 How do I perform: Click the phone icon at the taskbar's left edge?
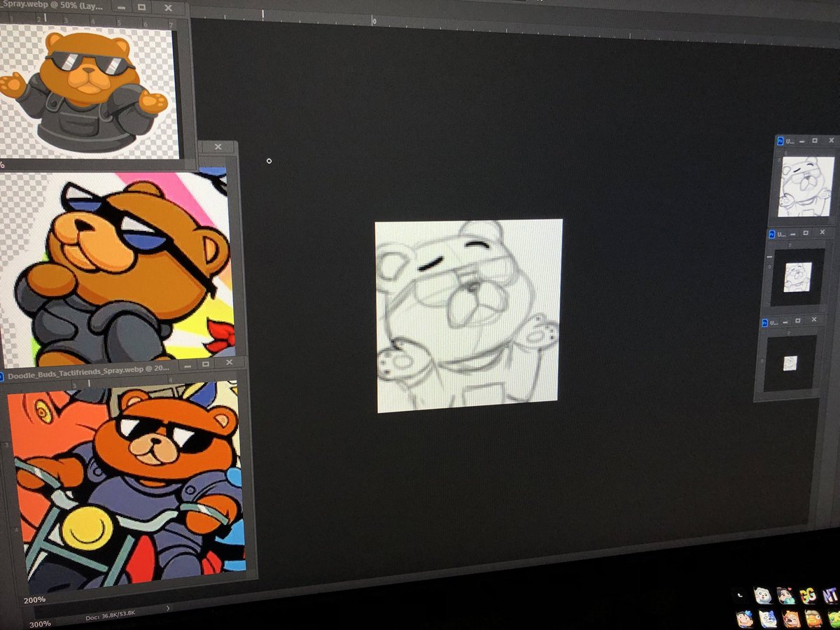740,595
